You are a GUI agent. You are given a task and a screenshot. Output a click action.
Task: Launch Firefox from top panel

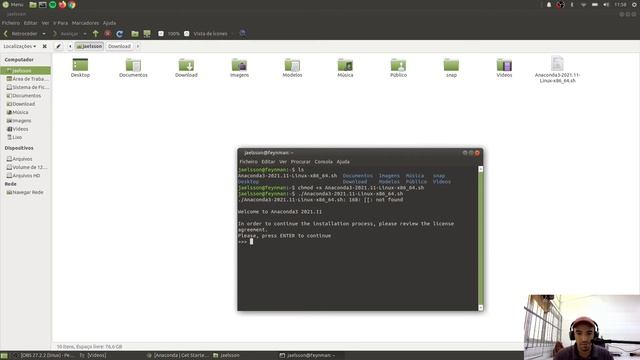62,5
